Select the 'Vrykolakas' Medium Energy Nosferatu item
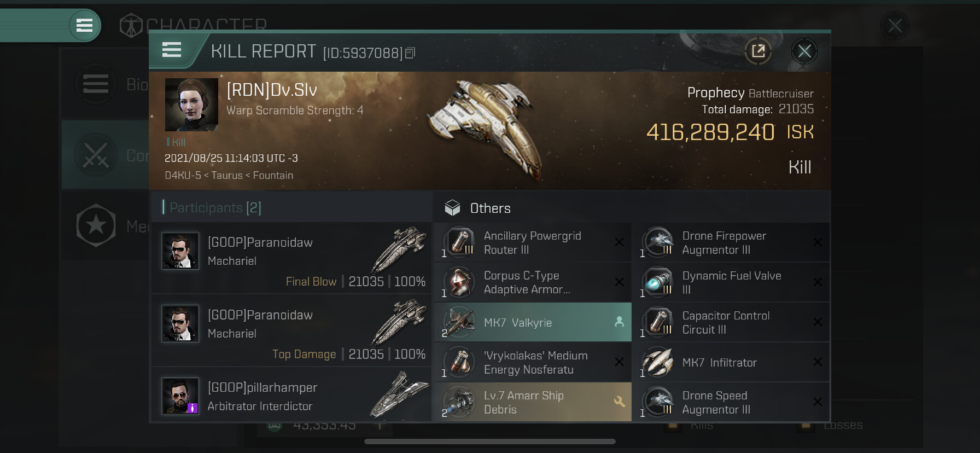Viewport: 980px width, 453px height. (x=532, y=362)
